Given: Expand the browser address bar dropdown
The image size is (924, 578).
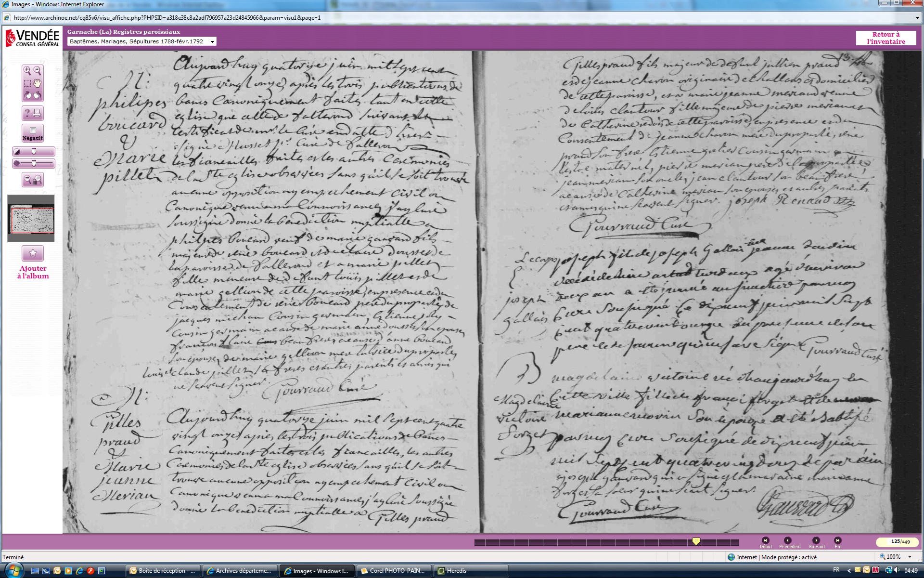Looking at the screenshot, I should tap(917, 18).
